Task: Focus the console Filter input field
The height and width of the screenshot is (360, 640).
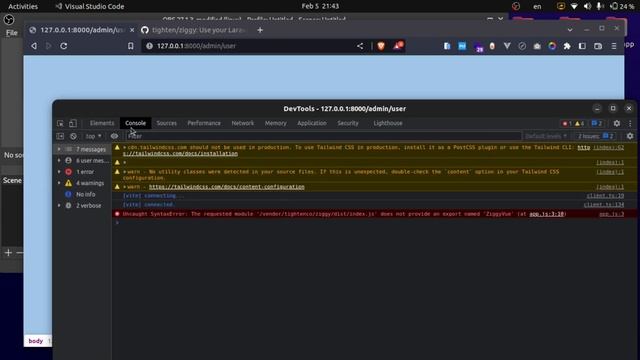Action: (x=323, y=136)
